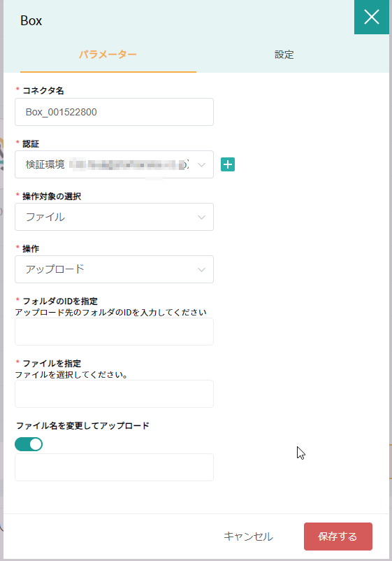
Task: Cancel with the キャンセル button
Action: (x=248, y=537)
